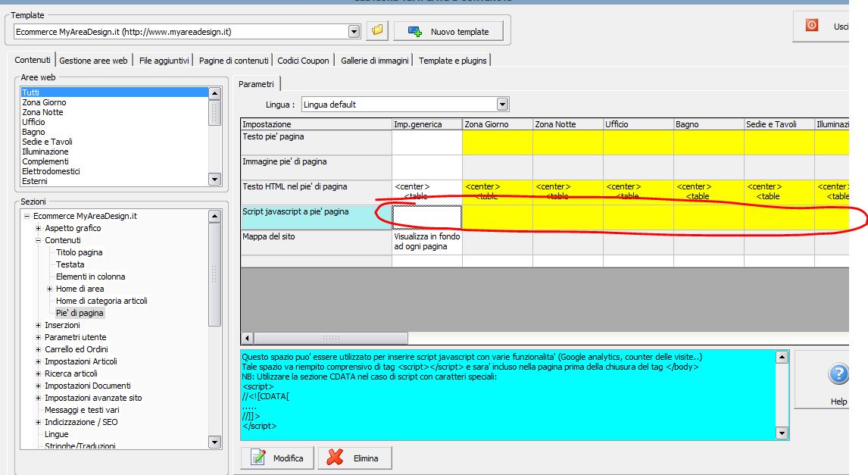868x475 pixels.
Task: Open the Lingua default dropdown
Action: click(502, 104)
